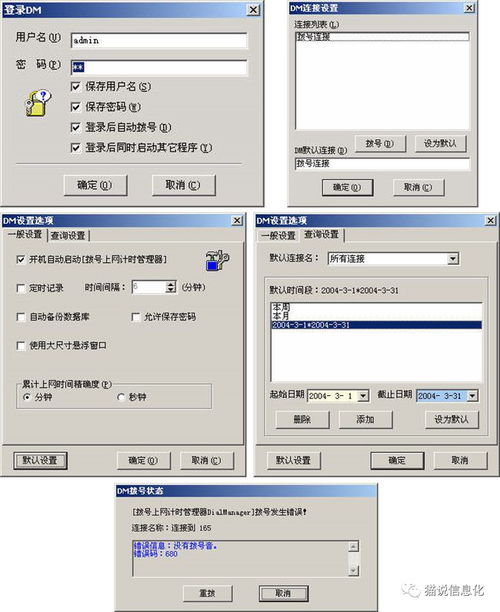Enable the 定时记录 checkbox
500x612 pixels.
(21, 288)
